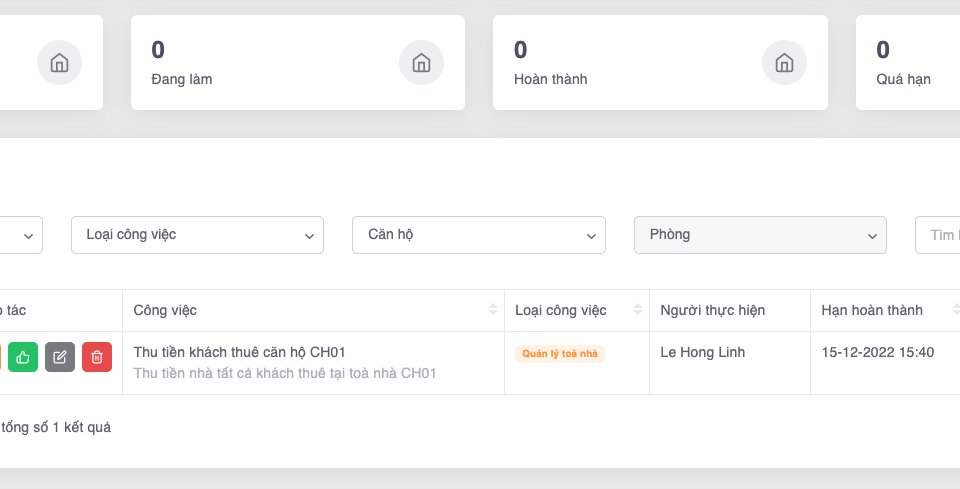This screenshot has width=960, height=489.
Task: Click the Hạn hoàn thành column header
Action: pos(872,310)
